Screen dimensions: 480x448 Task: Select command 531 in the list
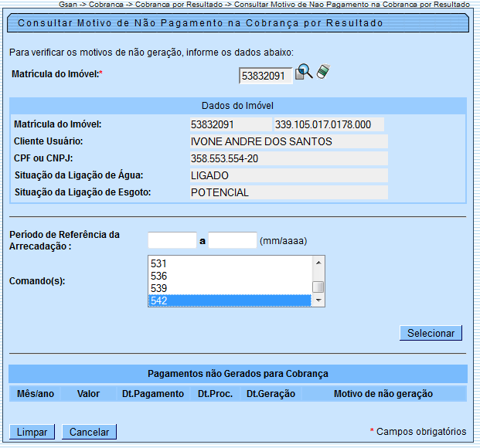(230, 263)
